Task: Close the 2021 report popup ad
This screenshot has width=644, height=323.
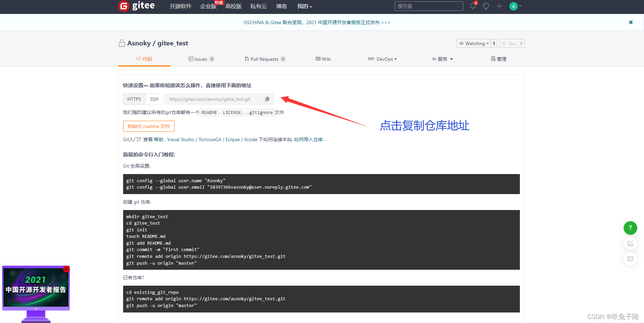Action: tap(66, 269)
